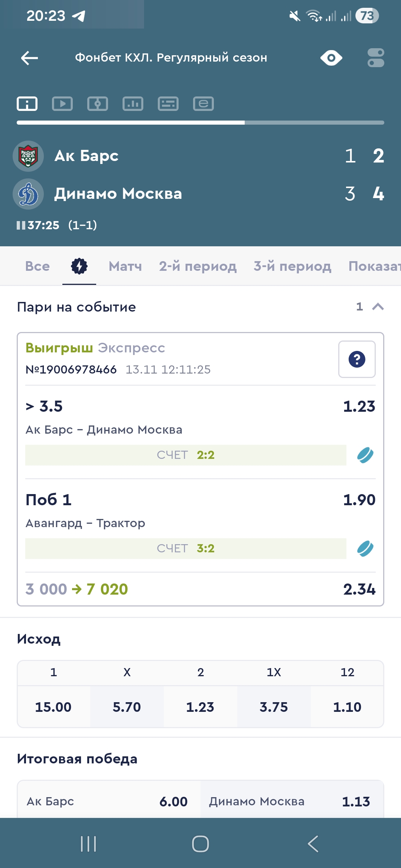
Task: Tap the back arrow in header
Action: point(29,58)
